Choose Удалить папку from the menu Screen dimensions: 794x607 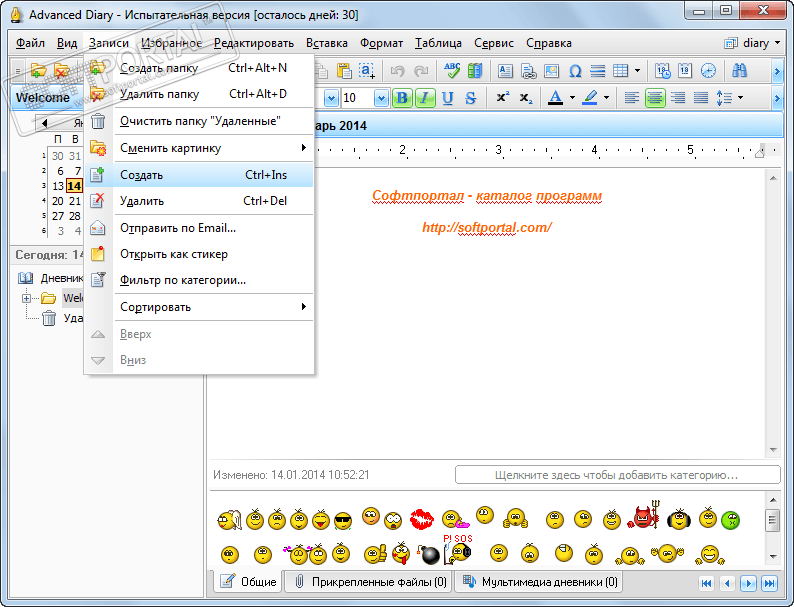199,94
